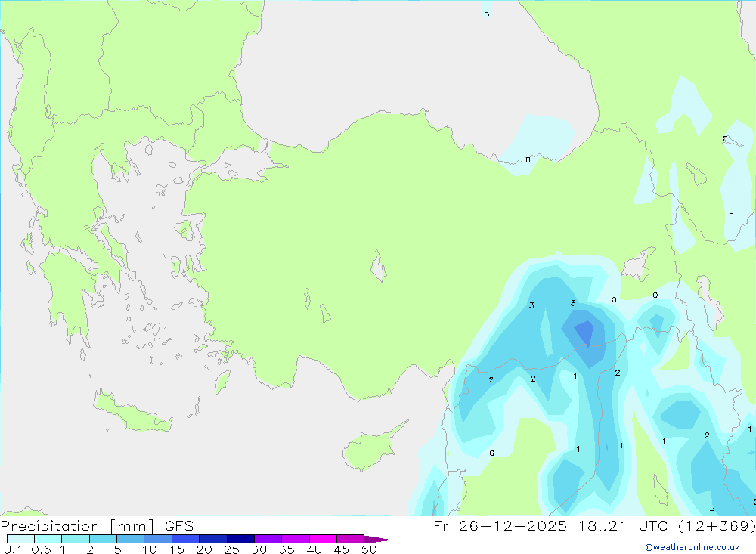This screenshot has height=554, width=756.
Task: Click the date '26-12-2025' in the caption
Action: pos(513,525)
